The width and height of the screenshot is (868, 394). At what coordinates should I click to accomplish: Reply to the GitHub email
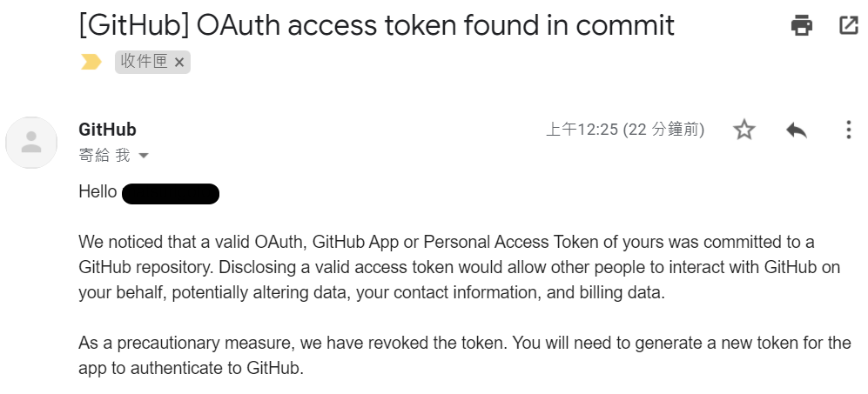coord(796,130)
